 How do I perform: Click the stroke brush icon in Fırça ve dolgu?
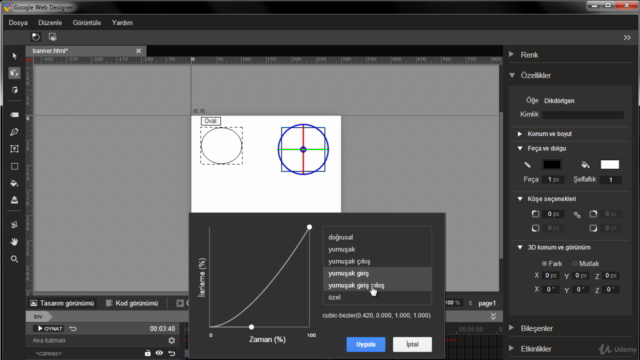(527, 164)
